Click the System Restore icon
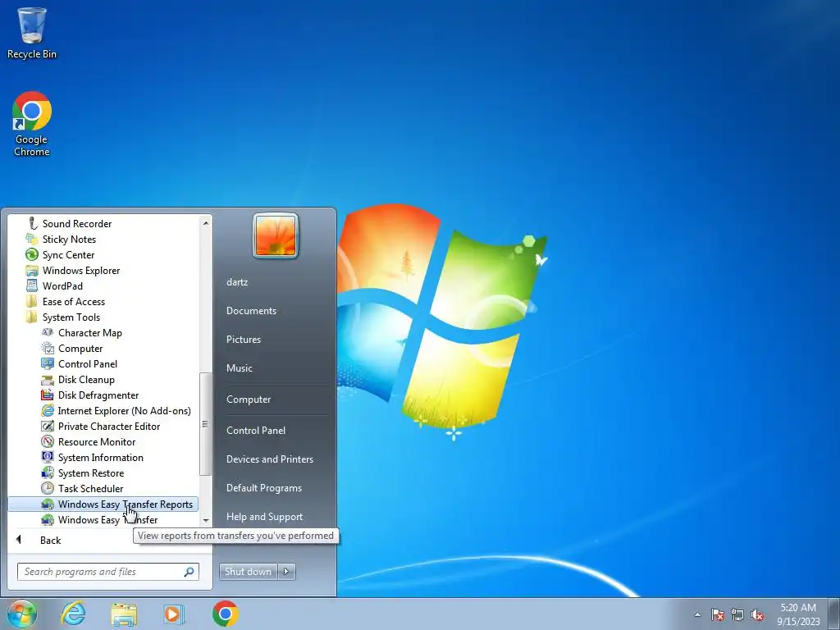The image size is (840, 630). click(x=48, y=472)
